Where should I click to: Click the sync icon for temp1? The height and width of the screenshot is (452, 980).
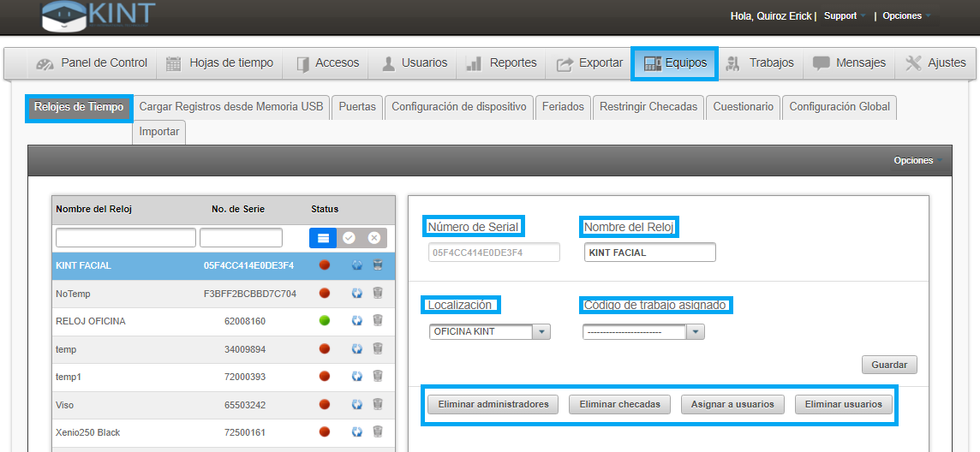(x=357, y=377)
